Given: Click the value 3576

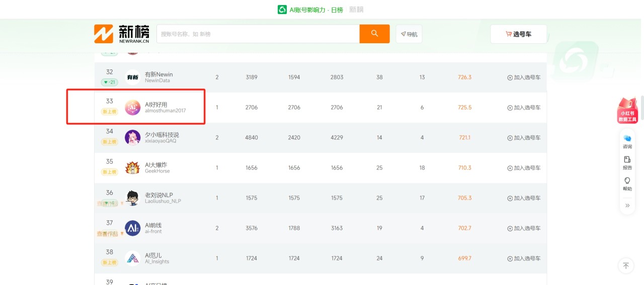Looking at the screenshot, I should 252,228.
